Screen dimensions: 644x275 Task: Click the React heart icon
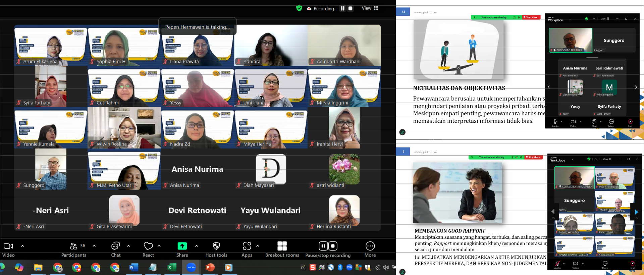(148, 246)
